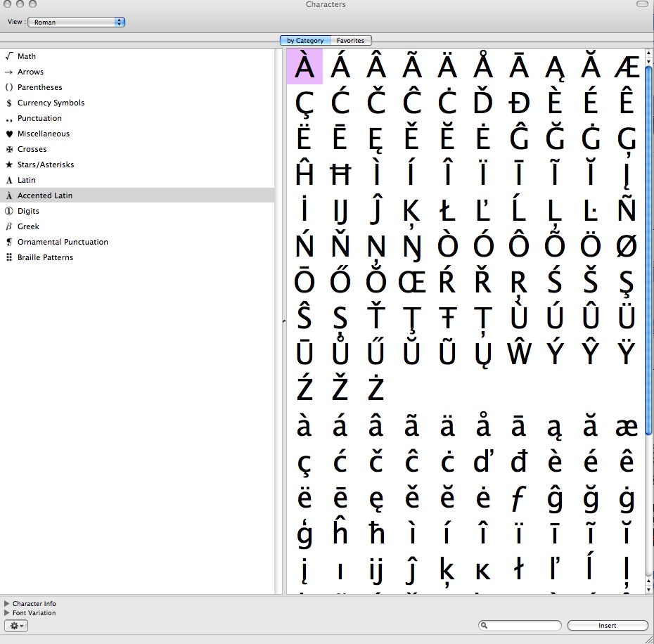Select the Math category icon
The image size is (654, 644).
[9, 56]
